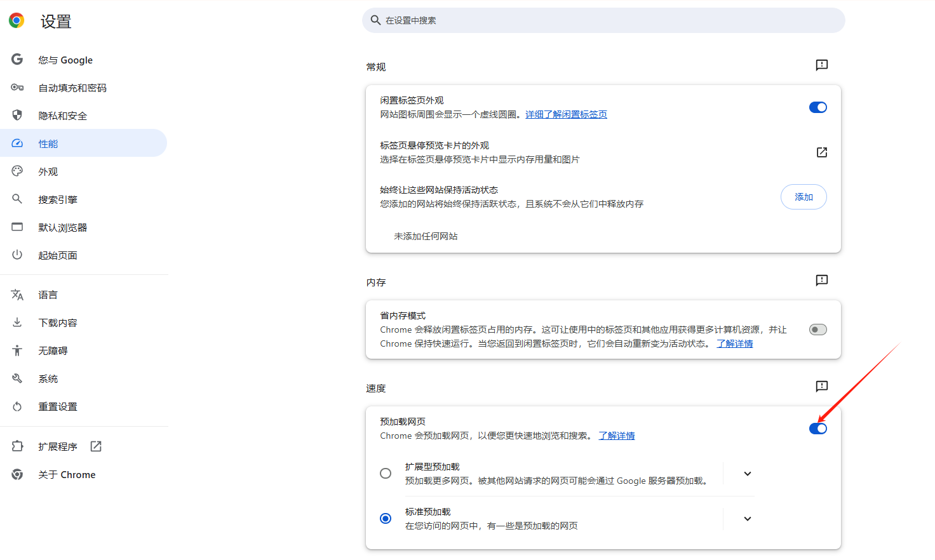Expand the 扩展型预加载 details chevron
This screenshot has width=935, height=560.
coord(748,474)
